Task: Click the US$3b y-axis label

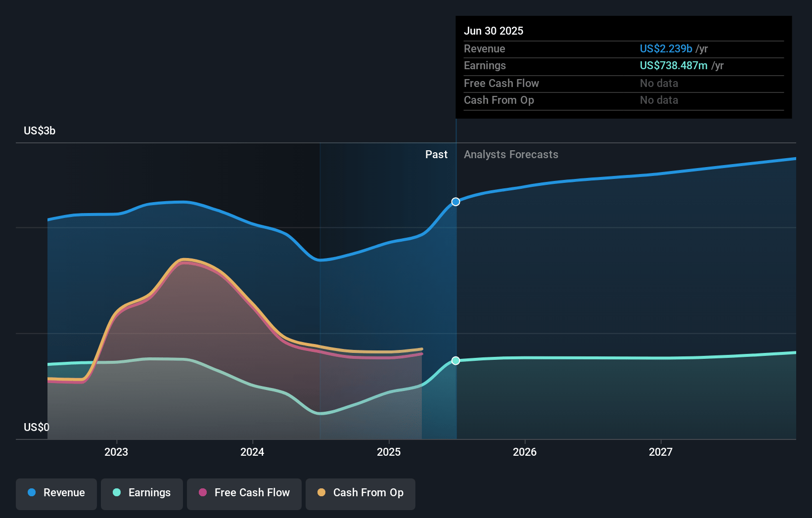Action: click(40, 130)
